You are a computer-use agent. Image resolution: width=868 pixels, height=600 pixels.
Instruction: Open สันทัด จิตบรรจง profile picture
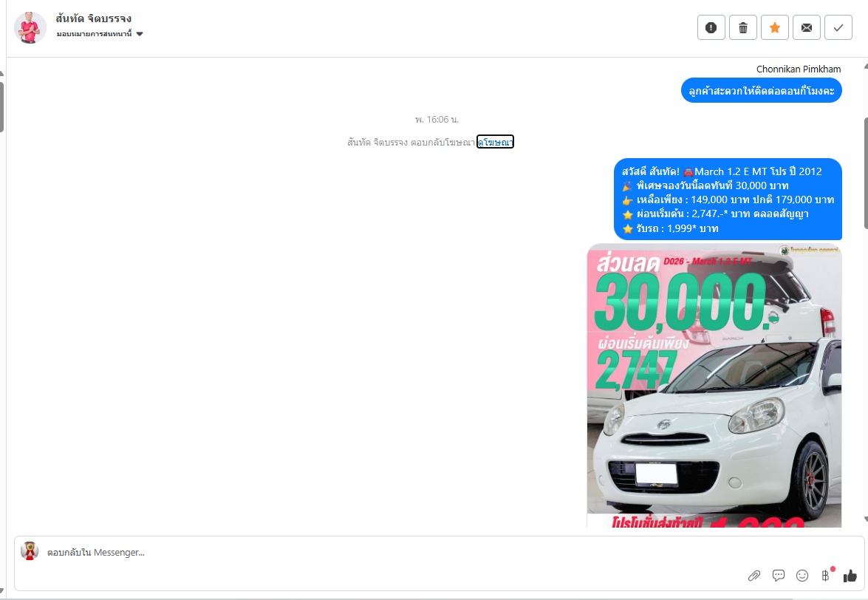[x=30, y=27]
